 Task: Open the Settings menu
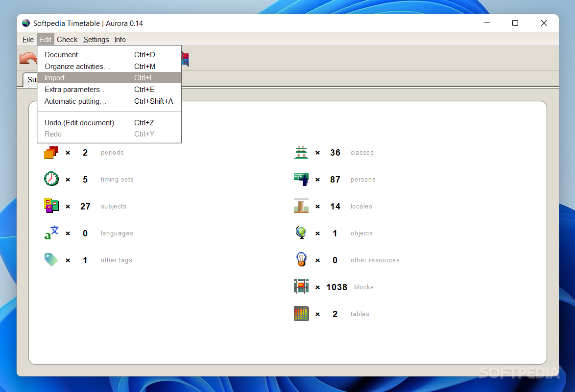[96, 40]
